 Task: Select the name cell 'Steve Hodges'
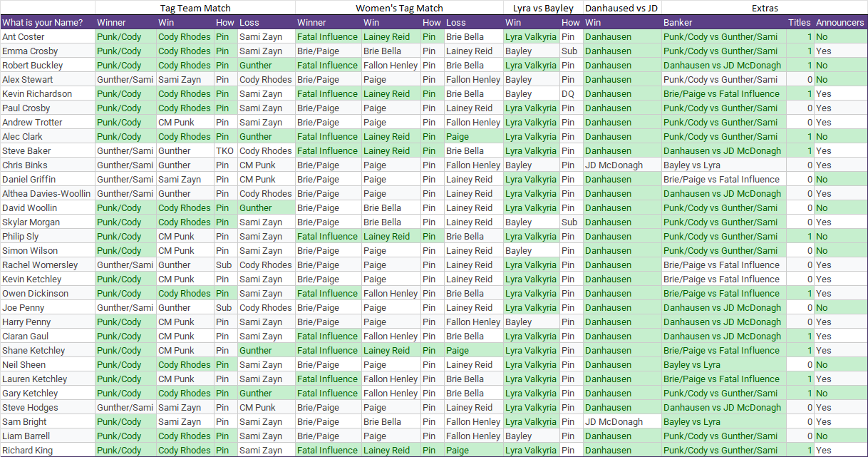point(48,407)
